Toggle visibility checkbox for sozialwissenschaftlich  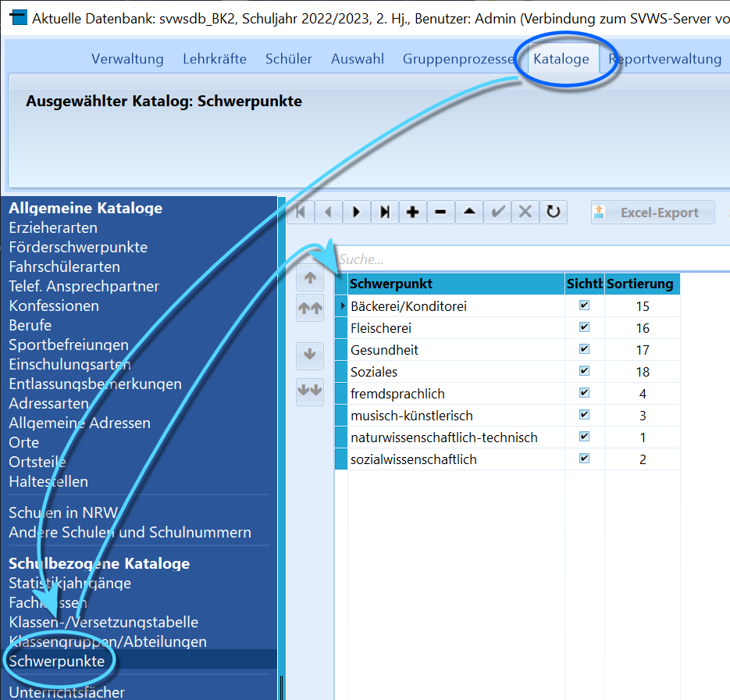[x=584, y=459]
